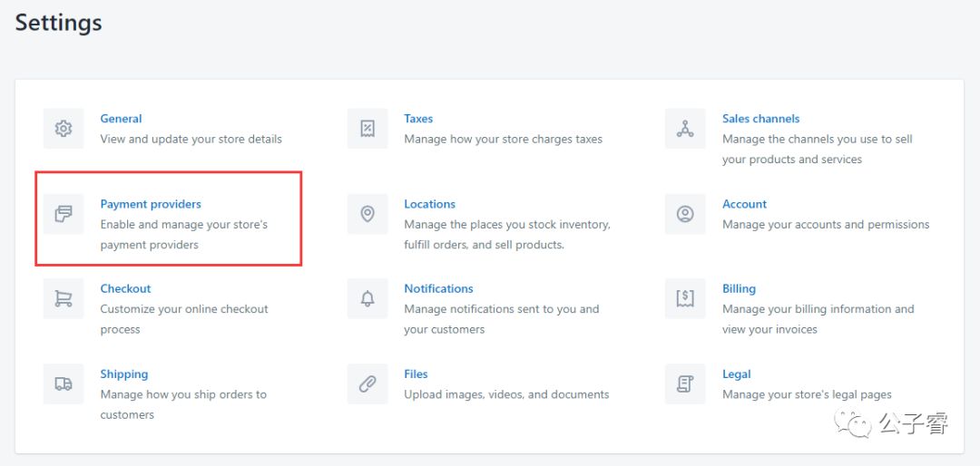This screenshot has width=980, height=466.
Task: Click the Taxes percent receipt icon
Action: (x=367, y=129)
